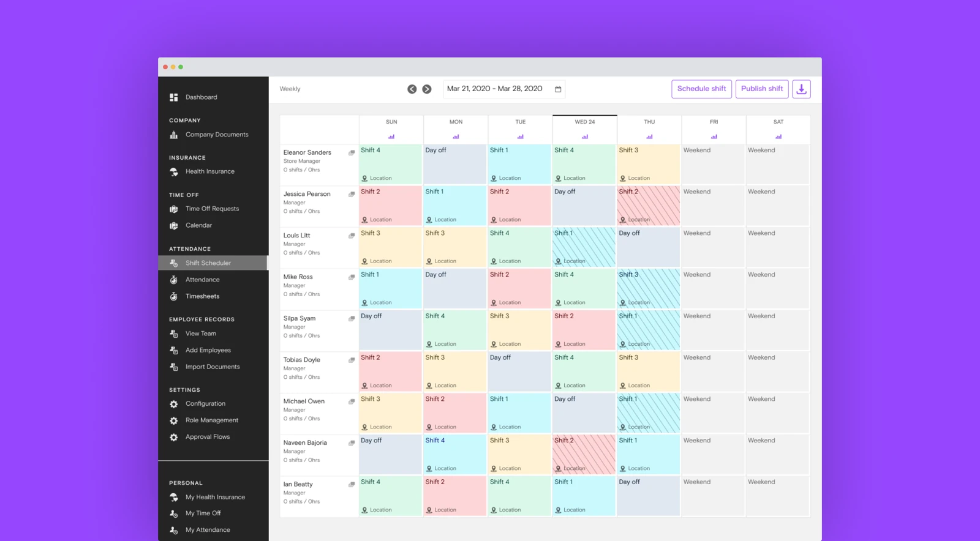
Task: Open Mike Ross's Tuesday Shift 2 cell
Action: pyautogui.click(x=519, y=289)
